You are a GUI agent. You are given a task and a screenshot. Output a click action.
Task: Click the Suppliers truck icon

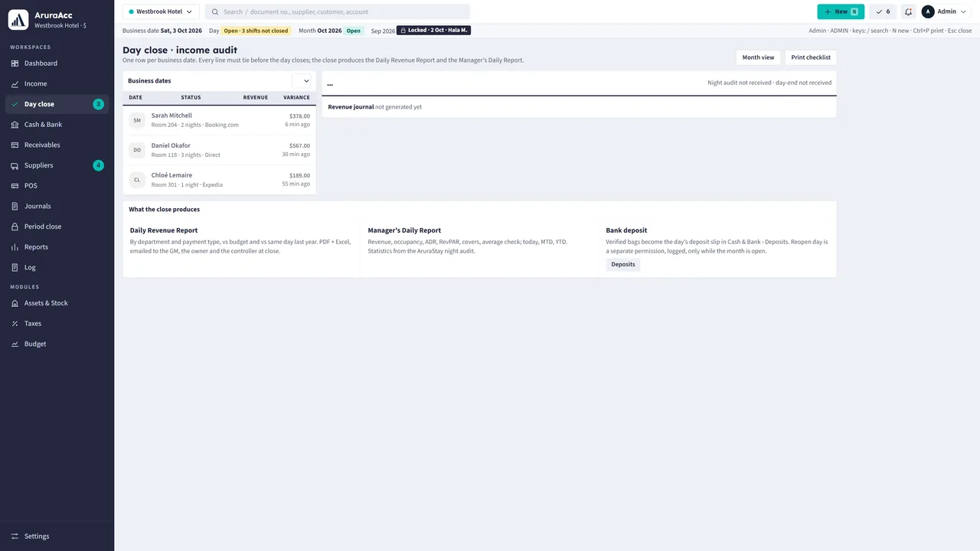click(x=15, y=165)
